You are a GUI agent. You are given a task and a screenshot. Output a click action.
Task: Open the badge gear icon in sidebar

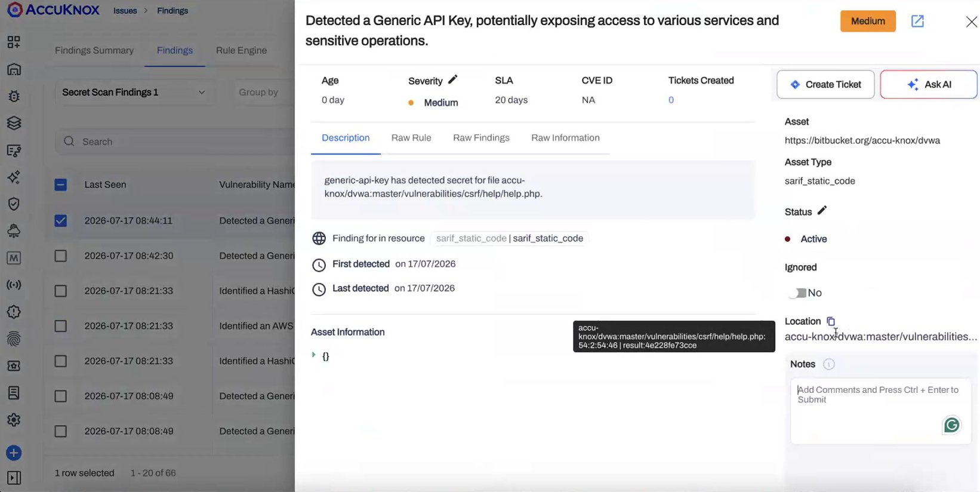pyautogui.click(x=14, y=312)
